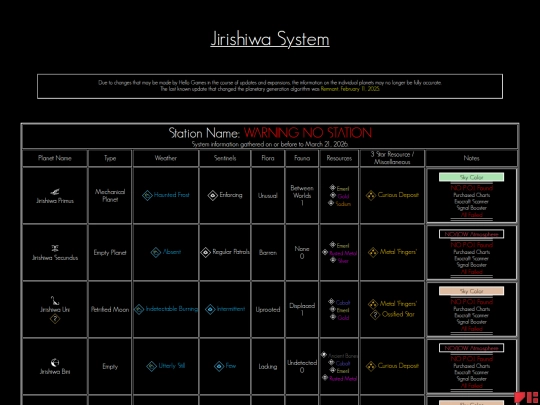Click the Sentinels column header

(x=225, y=158)
